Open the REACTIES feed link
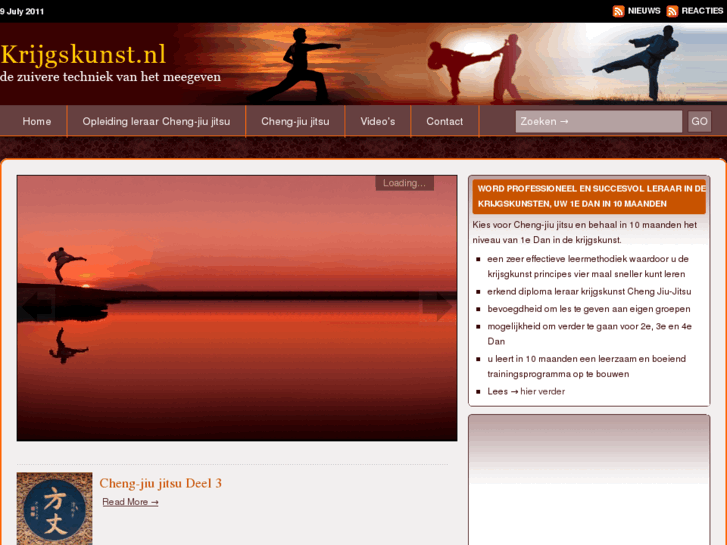This screenshot has width=727, height=545. 702,11
